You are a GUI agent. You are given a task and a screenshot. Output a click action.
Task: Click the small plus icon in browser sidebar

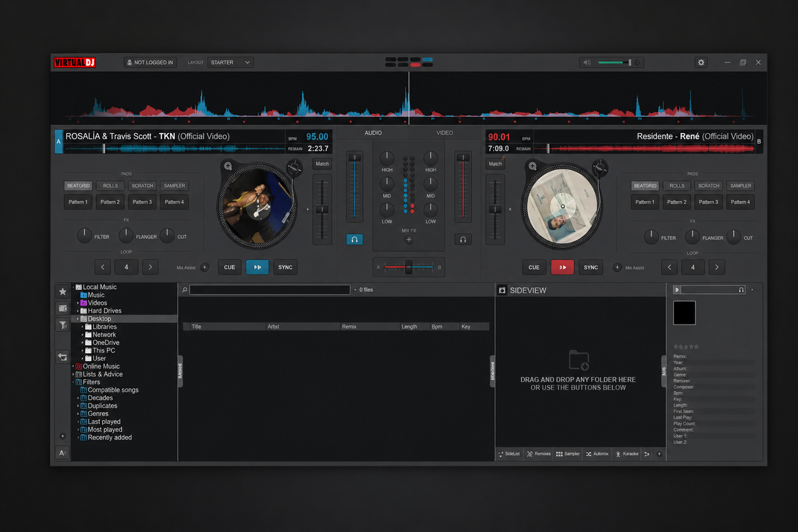(63, 436)
